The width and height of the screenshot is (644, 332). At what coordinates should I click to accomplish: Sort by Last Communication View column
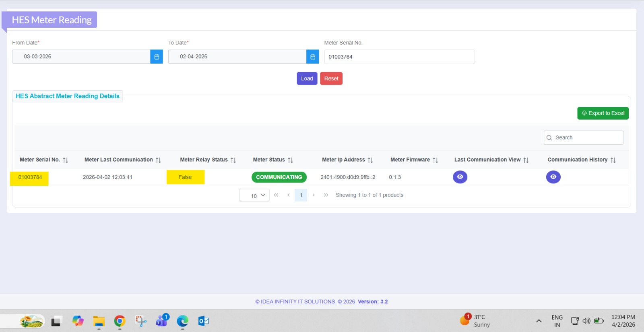(526, 160)
